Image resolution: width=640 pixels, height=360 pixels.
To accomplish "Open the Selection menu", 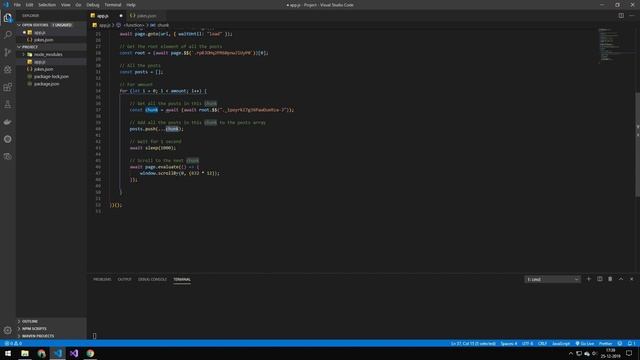I will coord(47,5).
